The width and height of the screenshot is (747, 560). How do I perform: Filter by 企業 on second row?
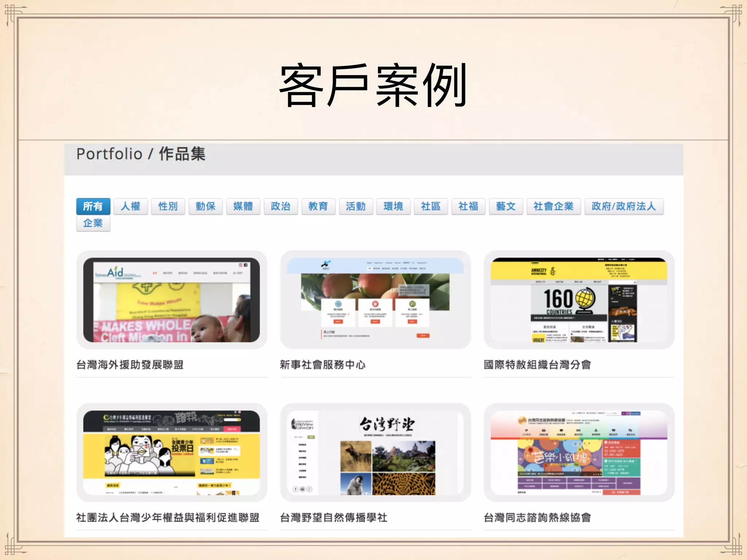93,223
